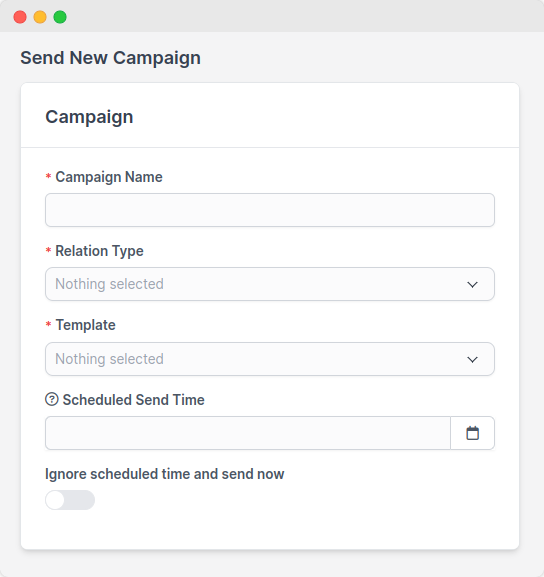Click the Template field label

(x=85, y=325)
